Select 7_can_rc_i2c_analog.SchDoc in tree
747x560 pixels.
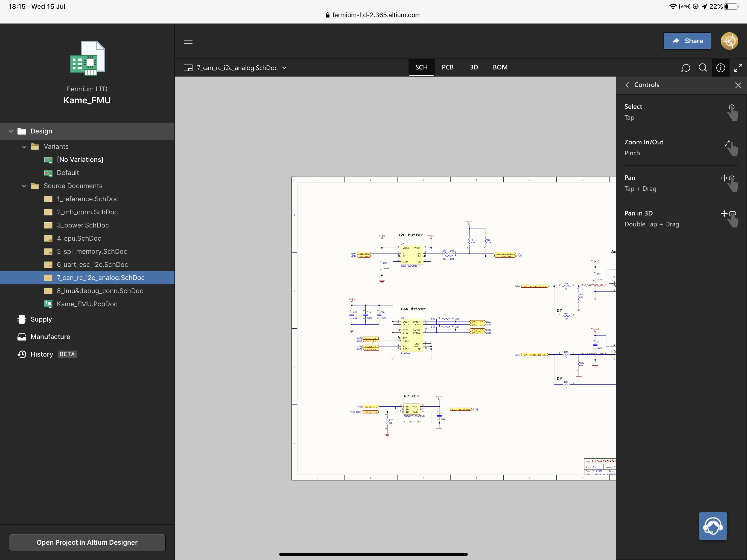point(87,278)
